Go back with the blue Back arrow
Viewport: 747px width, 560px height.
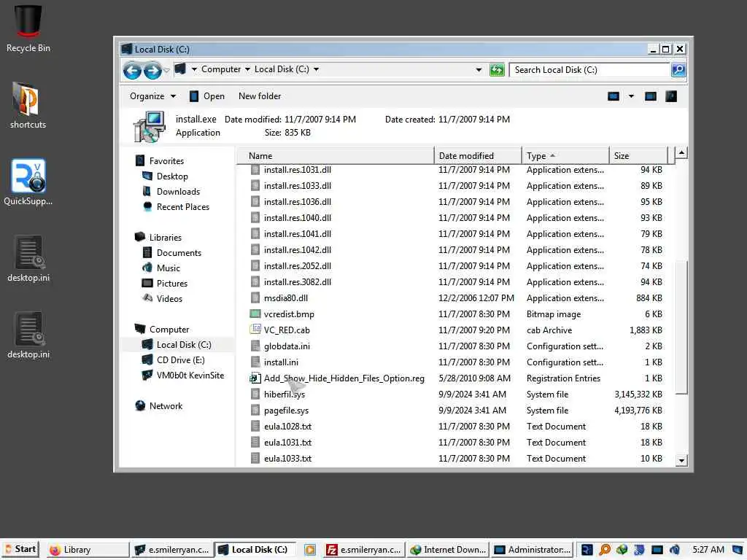(132, 71)
